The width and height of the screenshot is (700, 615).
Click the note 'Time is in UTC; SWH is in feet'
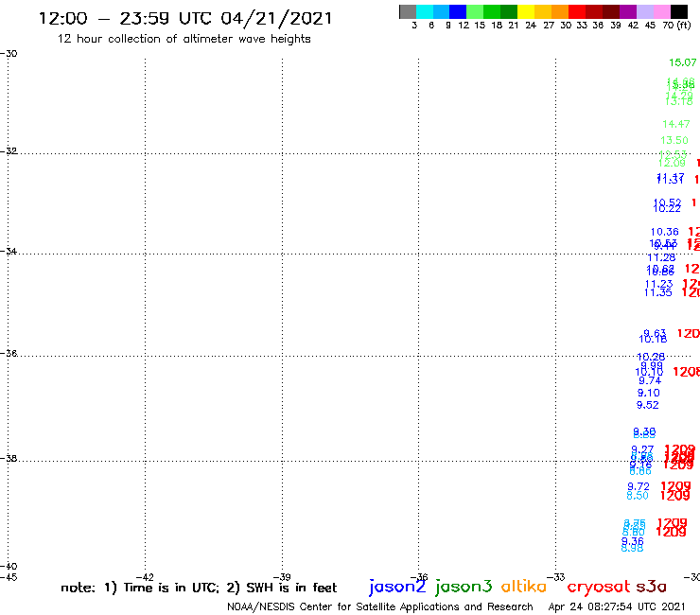(199, 588)
